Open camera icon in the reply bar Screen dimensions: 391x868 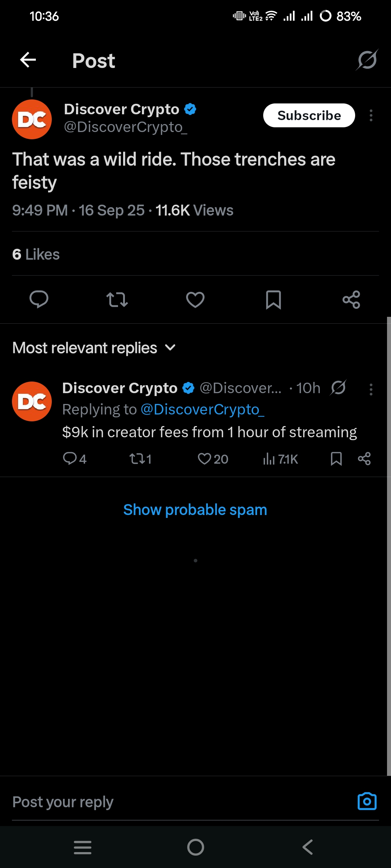coord(367,801)
